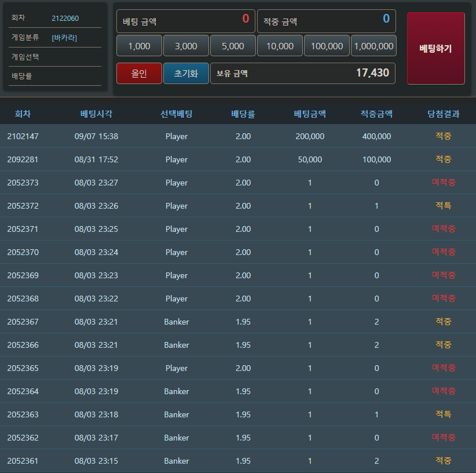Screen dimensions: 476x473
Task: Select round 2052364 in the history table
Action: [23, 391]
